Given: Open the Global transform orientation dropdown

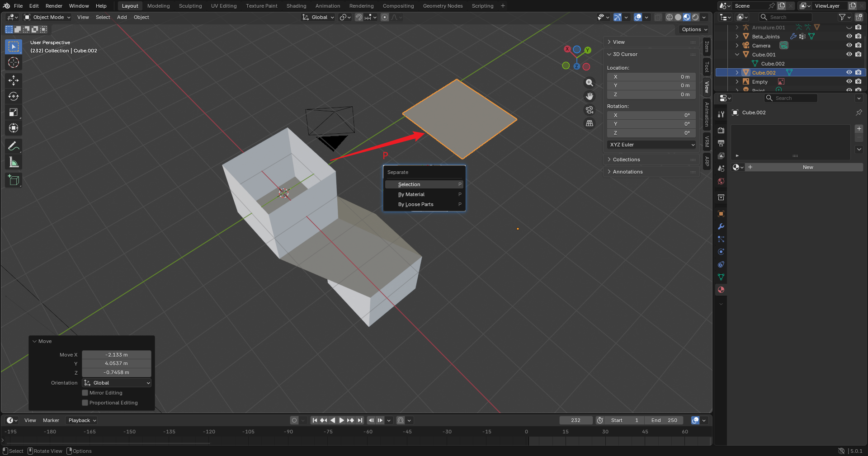Looking at the screenshot, I should (318, 17).
